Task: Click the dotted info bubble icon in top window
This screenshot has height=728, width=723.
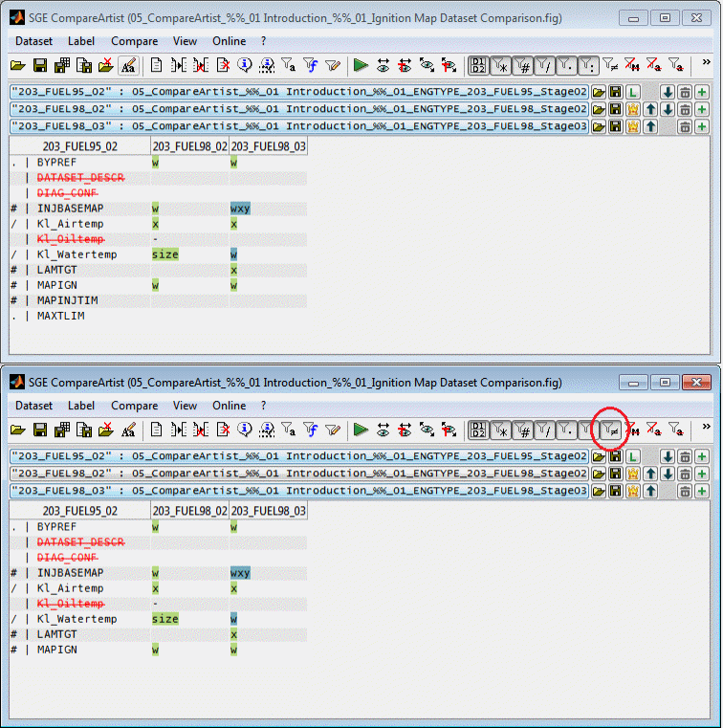Action: (267, 65)
